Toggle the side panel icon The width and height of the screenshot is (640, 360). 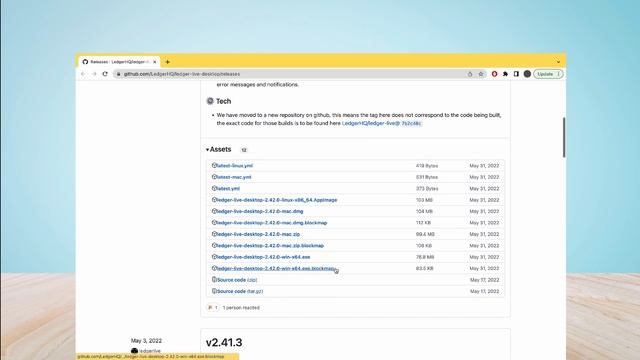point(516,74)
